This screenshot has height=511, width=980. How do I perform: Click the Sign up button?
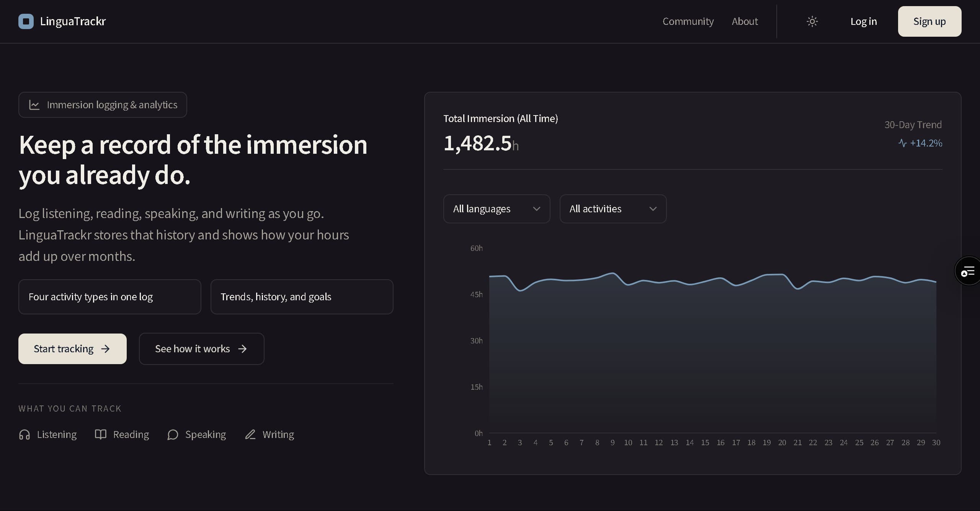click(x=929, y=21)
